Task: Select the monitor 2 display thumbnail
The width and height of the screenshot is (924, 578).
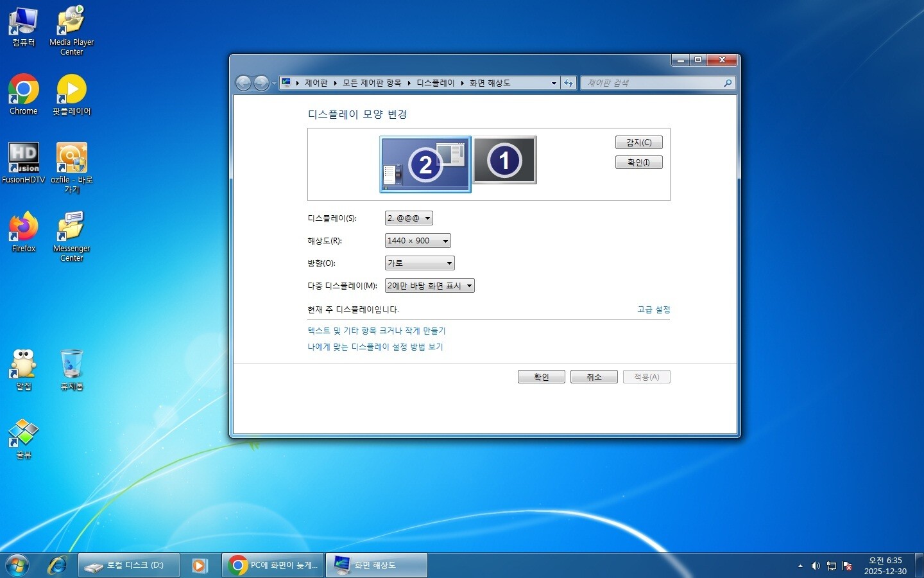Action: 425,164
